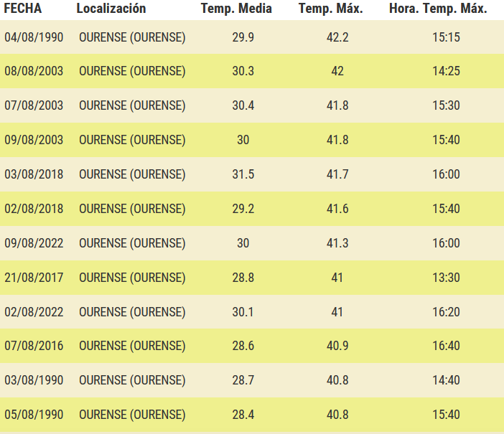Click the max temperature 41.3
Image resolution: width=504 pixels, height=434 pixels.
[337, 243]
